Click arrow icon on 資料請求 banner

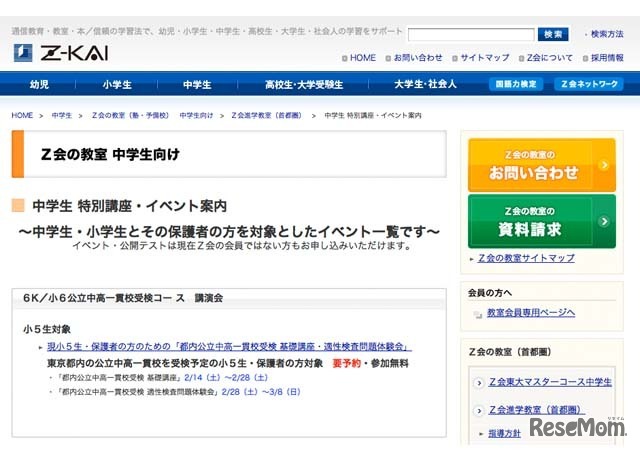604,221
